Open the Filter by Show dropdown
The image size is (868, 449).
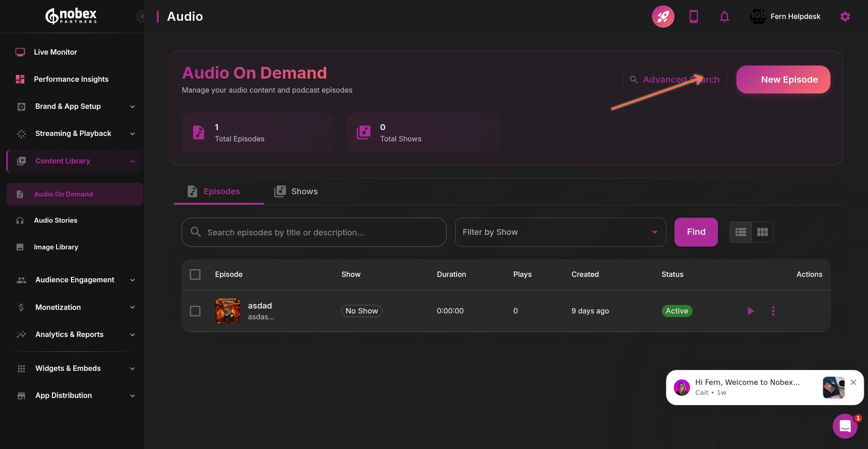[x=560, y=232]
